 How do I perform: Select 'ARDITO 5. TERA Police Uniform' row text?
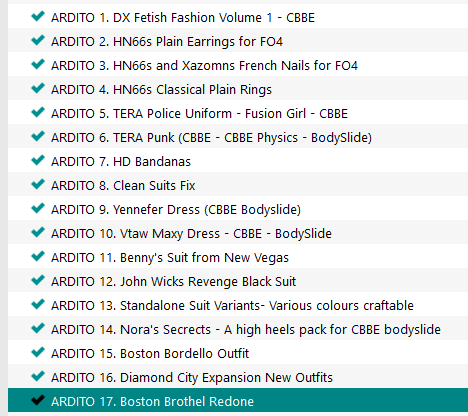(199, 114)
